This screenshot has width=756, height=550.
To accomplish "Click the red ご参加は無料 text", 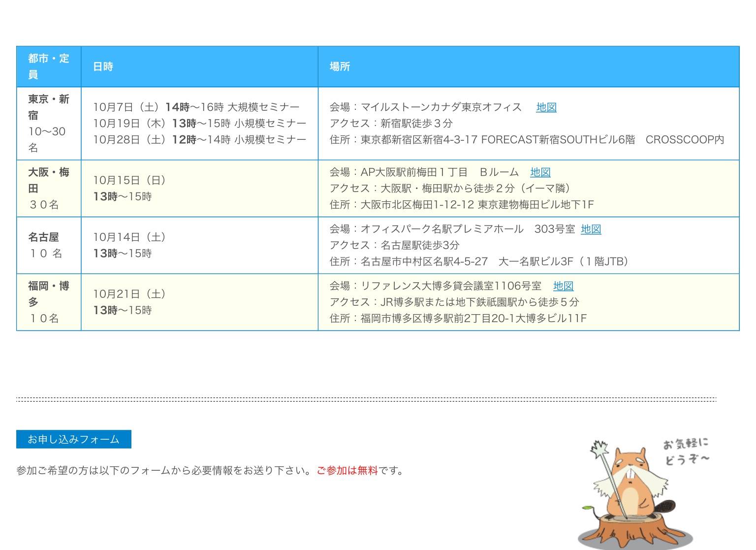I will pyautogui.click(x=347, y=471).
